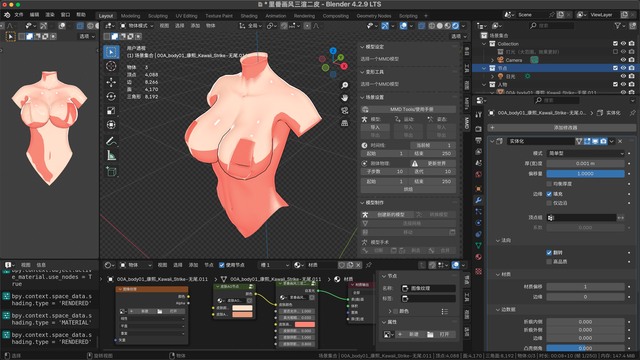Open the 模式 简单型 mode dropdown
The image size is (640, 360).
click(585, 153)
